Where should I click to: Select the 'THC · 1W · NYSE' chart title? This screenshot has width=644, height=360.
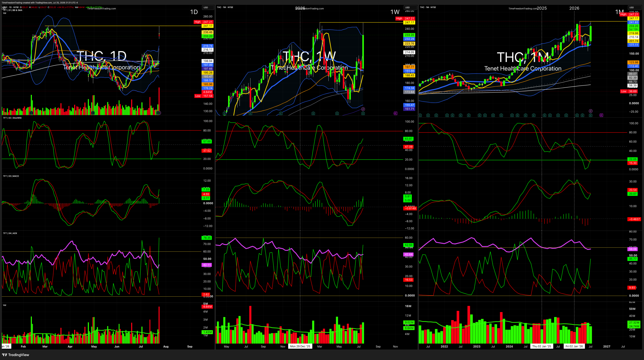(x=225, y=7)
